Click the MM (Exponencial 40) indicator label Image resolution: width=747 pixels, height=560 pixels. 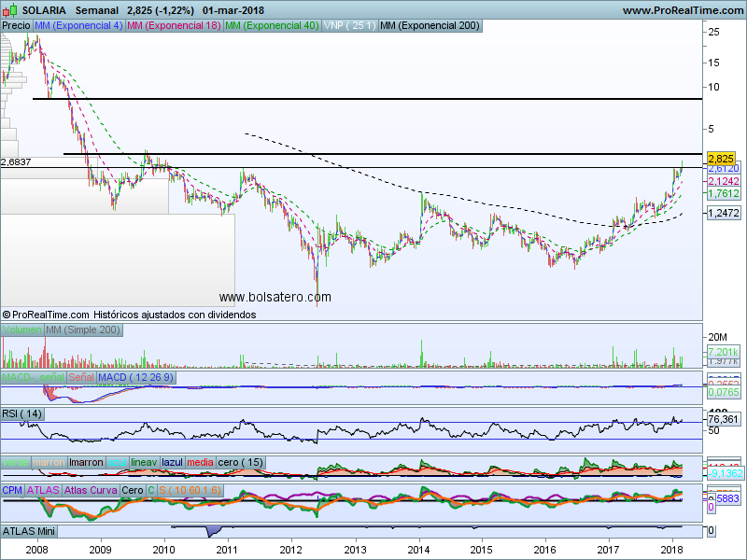(272, 25)
